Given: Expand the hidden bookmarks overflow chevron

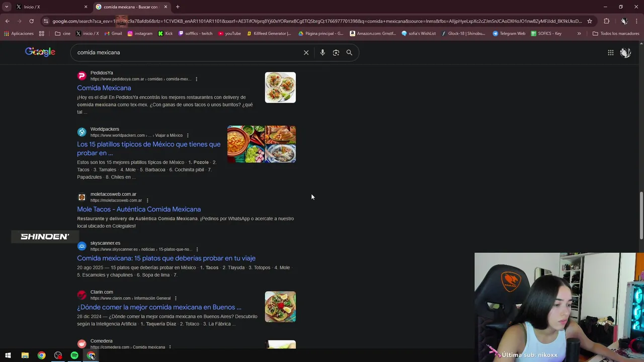Looking at the screenshot, I should click(x=579, y=34).
